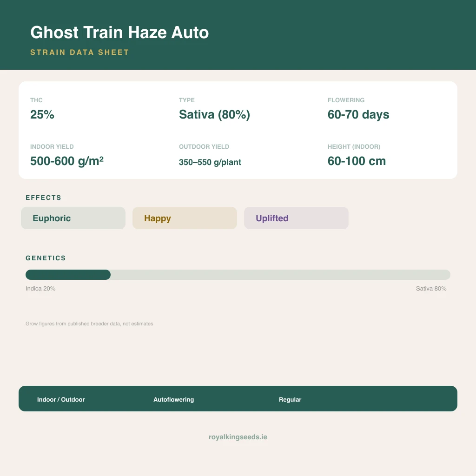
Task: Select the Happy effect chip
Action: [185, 218]
